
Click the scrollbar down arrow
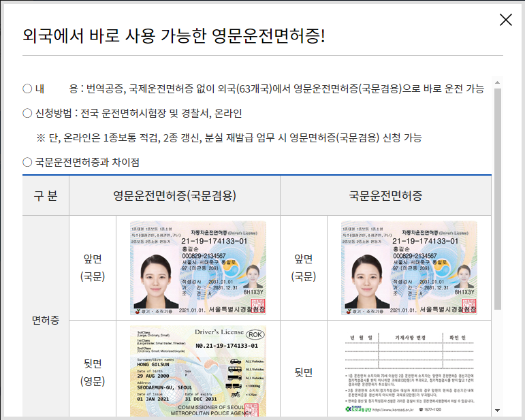click(x=497, y=410)
